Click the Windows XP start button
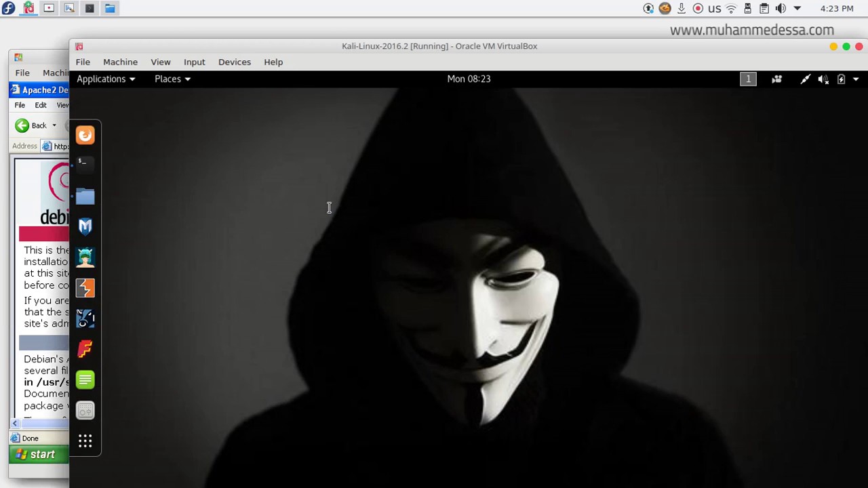The image size is (868, 488). [x=39, y=454]
